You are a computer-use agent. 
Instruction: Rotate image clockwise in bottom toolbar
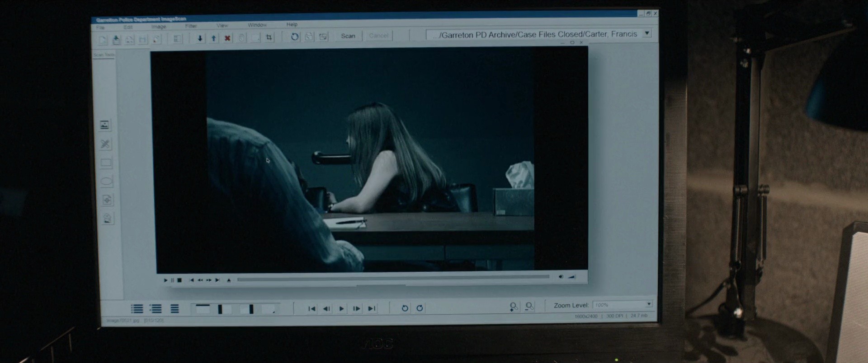click(420, 308)
